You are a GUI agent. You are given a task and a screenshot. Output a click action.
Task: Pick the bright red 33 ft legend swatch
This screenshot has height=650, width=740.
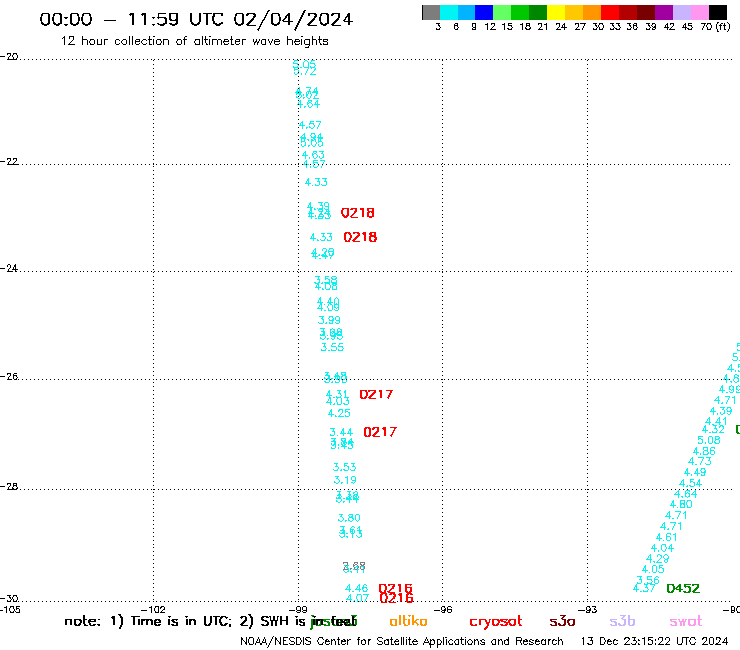[x=610, y=12]
